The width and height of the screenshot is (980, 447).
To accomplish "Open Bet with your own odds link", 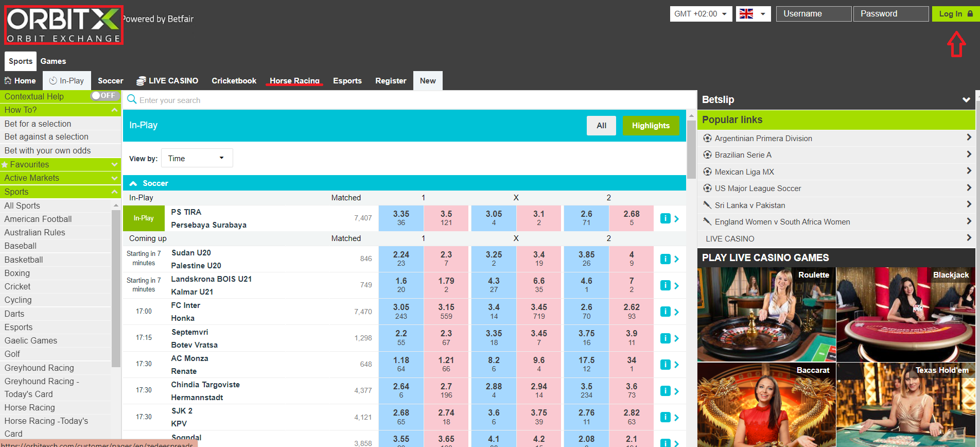I will [x=60, y=150].
